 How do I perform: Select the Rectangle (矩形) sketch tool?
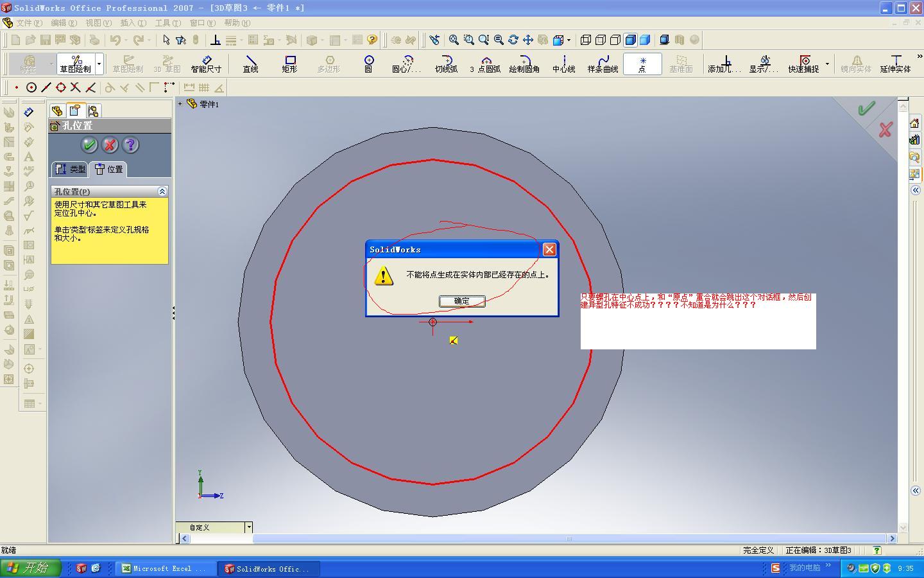[289, 64]
